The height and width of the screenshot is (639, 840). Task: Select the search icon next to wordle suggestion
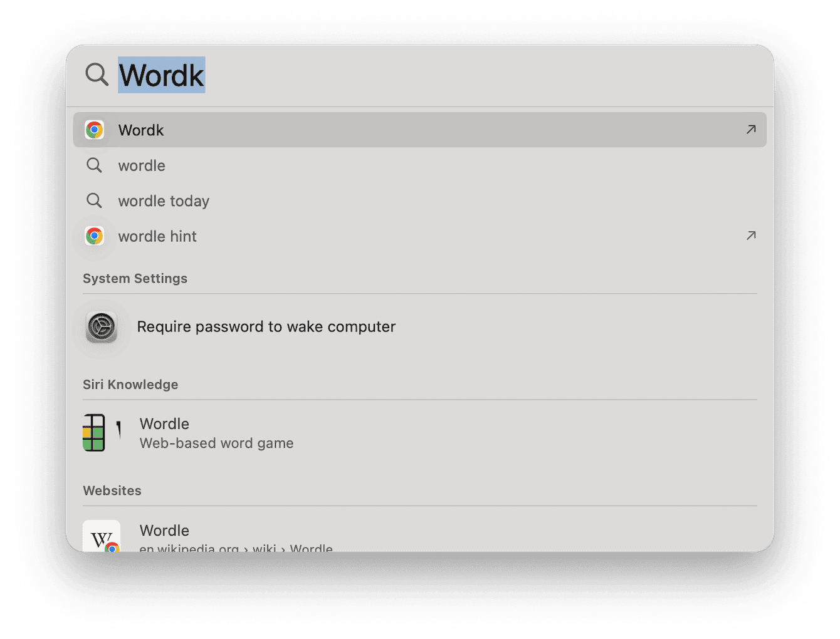94,165
